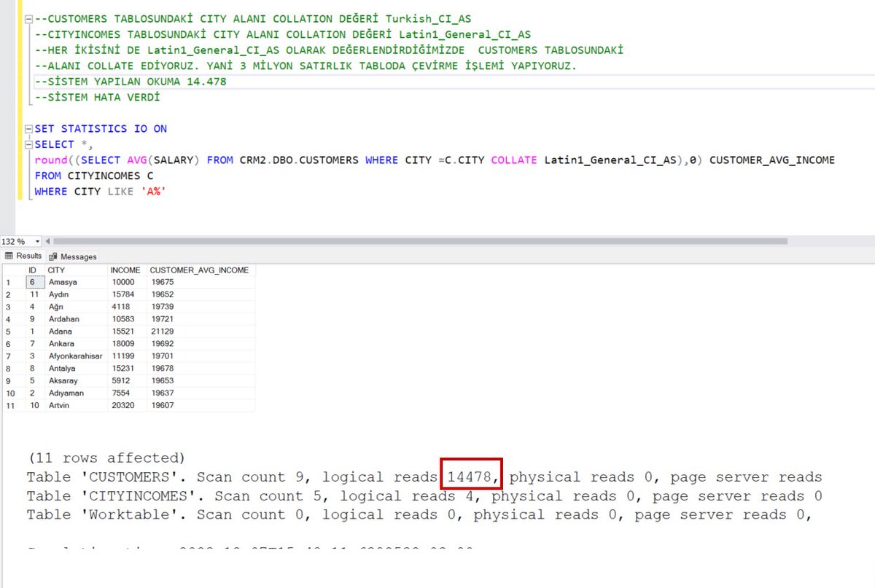
Task: Click the Table 'CITYINCOMES' statistics line
Action: tap(425, 496)
